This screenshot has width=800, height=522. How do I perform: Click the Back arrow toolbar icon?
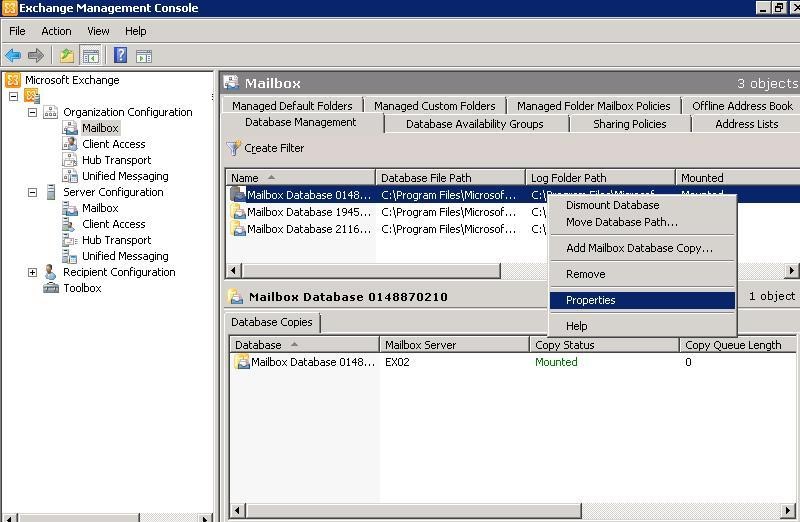[13, 55]
